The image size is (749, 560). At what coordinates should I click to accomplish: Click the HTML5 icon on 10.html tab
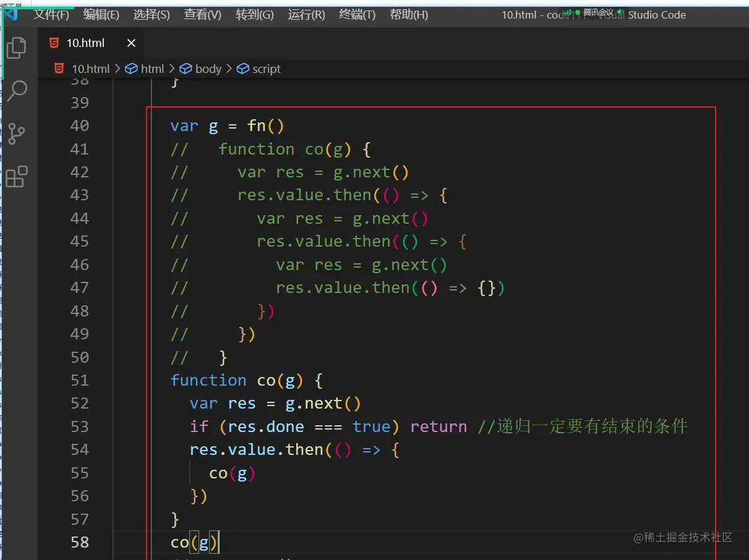[x=54, y=43]
